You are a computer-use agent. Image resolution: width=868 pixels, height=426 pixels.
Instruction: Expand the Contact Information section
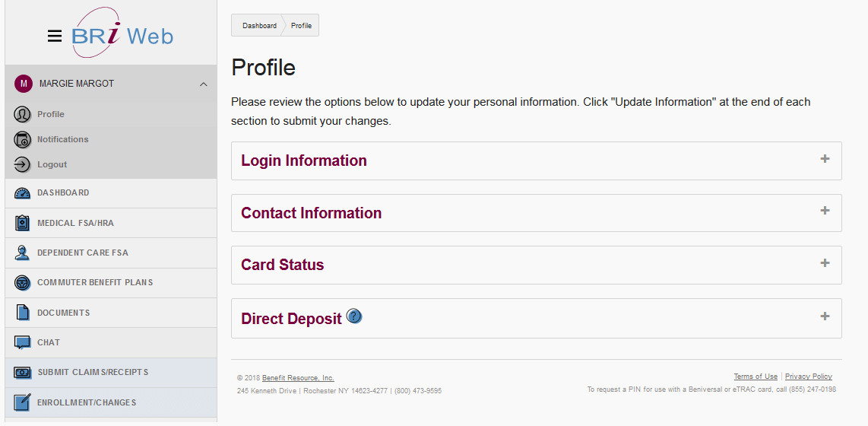pyautogui.click(x=825, y=211)
